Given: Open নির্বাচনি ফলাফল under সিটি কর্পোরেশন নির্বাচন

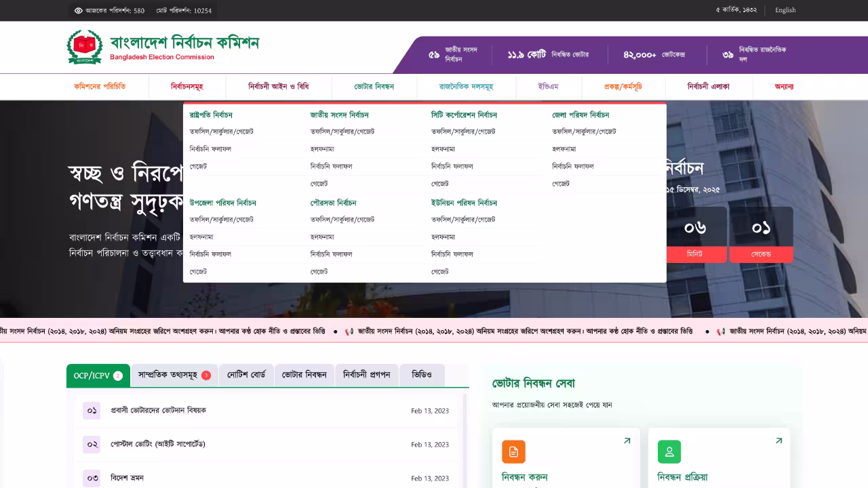Looking at the screenshot, I should pyautogui.click(x=452, y=166).
